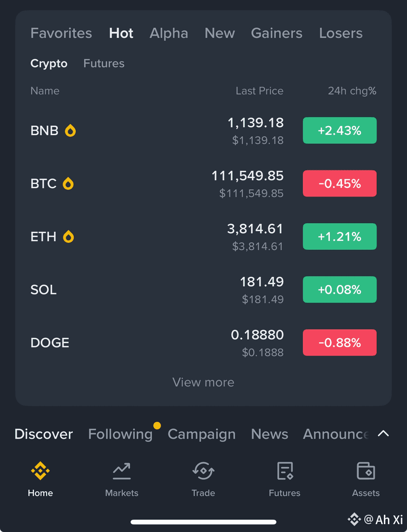Switch to the Alpha tab
This screenshot has height=532, width=407.
[169, 33]
